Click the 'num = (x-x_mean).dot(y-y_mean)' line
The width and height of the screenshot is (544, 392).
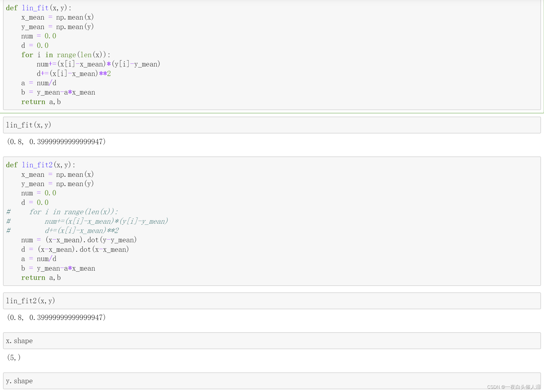(x=79, y=240)
